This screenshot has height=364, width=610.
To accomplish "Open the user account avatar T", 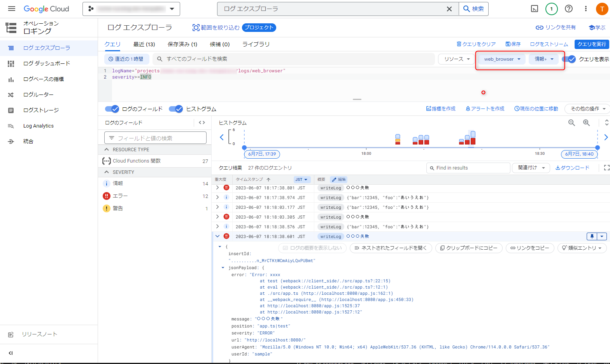I will click(x=602, y=9).
